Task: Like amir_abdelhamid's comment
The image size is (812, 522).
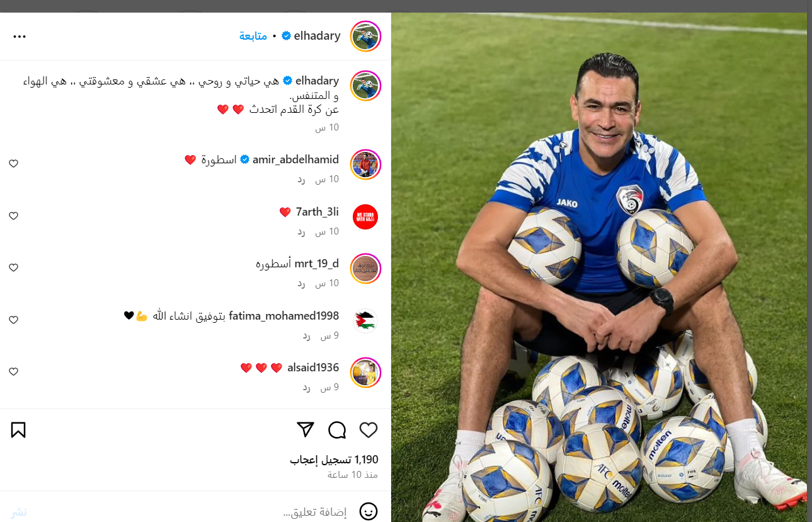Action: click(x=13, y=164)
